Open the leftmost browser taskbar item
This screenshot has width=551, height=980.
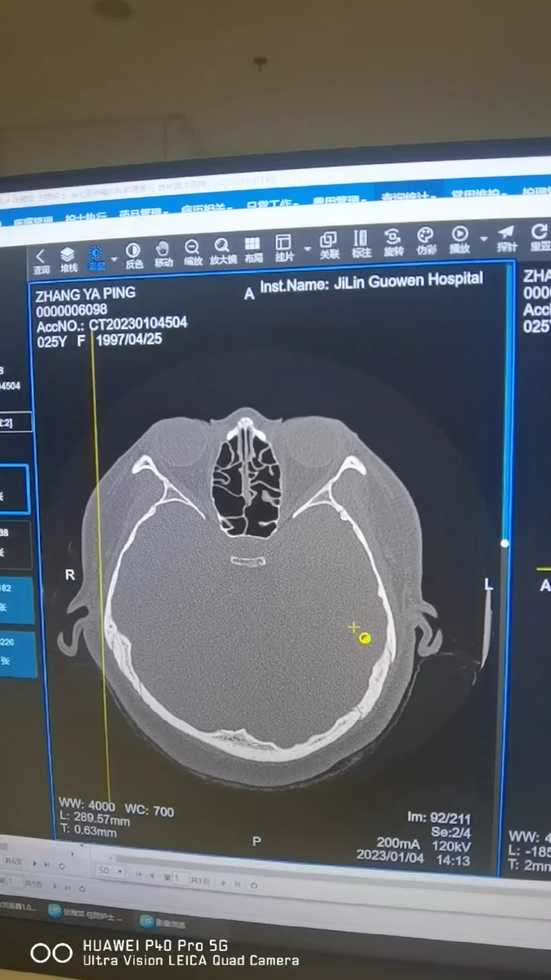tap(18, 906)
